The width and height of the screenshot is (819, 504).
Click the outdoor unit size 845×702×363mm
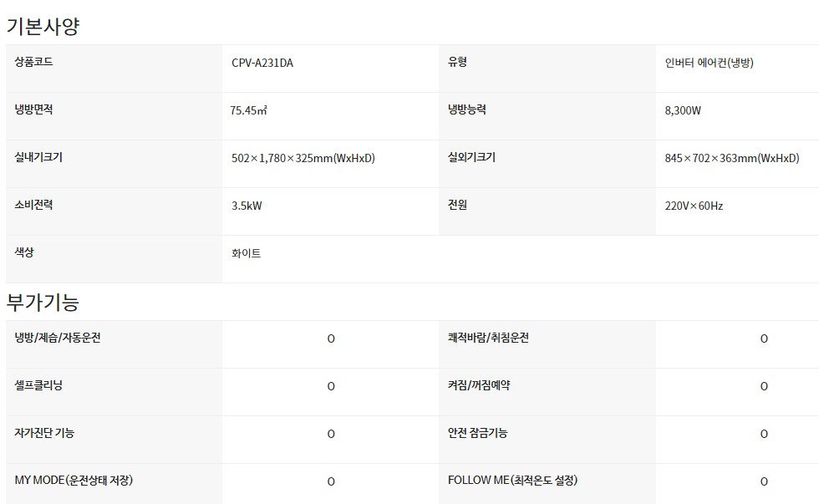[x=732, y=158]
